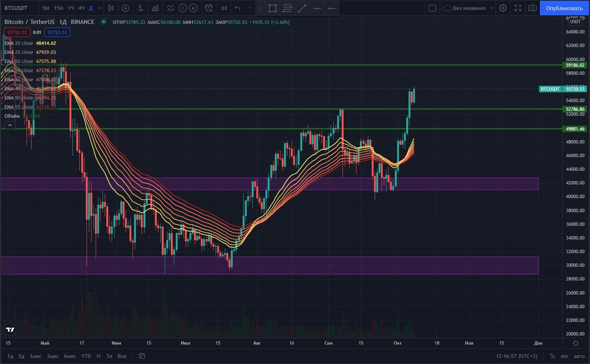Toggle the лог logarithmic scale
The image size is (590, 364).
coord(564,356)
